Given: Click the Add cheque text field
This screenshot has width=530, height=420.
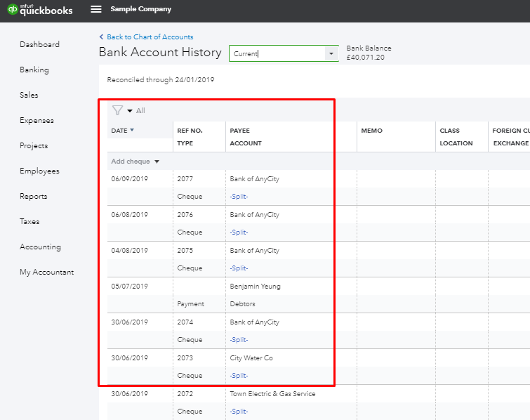Looking at the screenshot, I should (x=131, y=162).
